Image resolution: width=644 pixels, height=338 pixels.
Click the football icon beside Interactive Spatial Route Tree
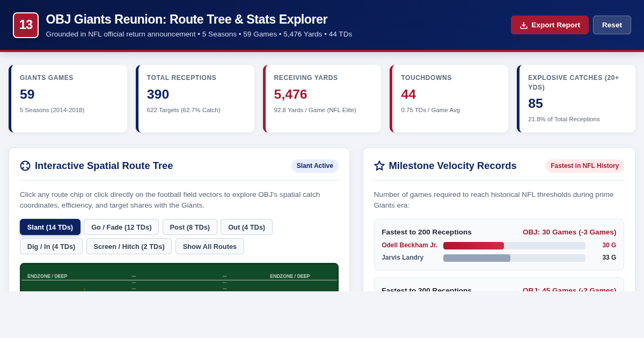pos(25,166)
